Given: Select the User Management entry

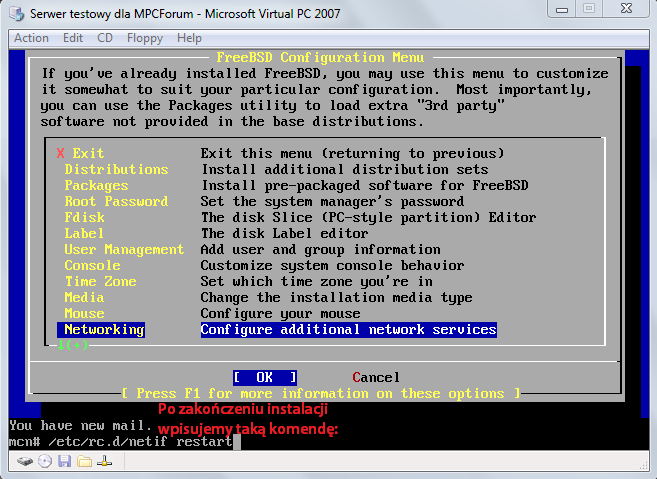Looking at the screenshot, I should point(124,249).
